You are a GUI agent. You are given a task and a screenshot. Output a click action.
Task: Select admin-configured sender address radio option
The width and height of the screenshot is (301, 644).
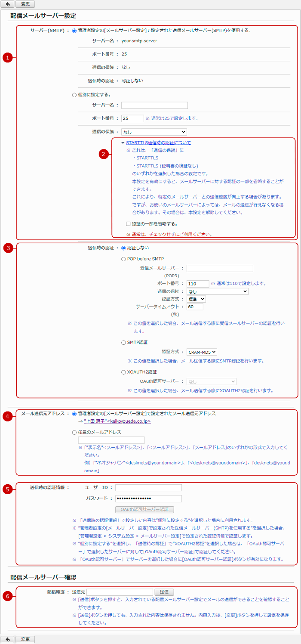point(74,413)
